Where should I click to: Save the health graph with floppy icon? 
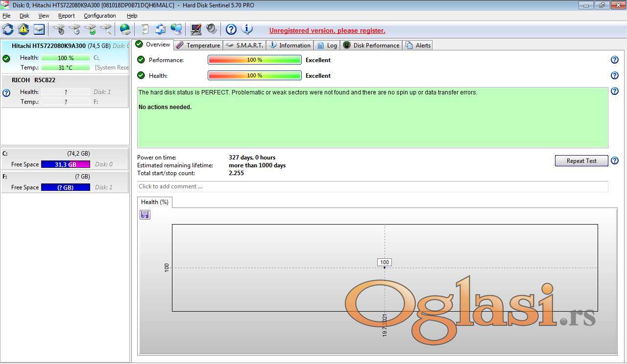[x=145, y=215]
